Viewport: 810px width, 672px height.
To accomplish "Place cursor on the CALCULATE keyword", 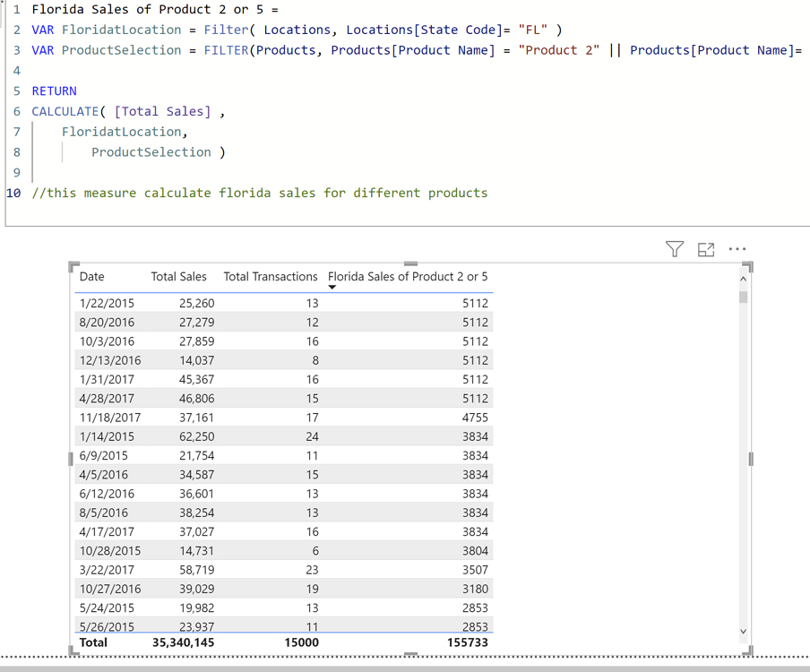I will [x=65, y=111].
